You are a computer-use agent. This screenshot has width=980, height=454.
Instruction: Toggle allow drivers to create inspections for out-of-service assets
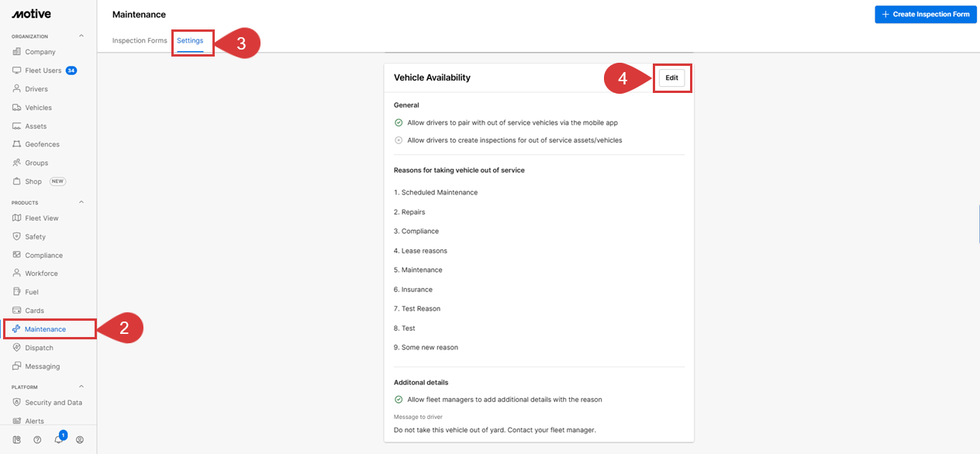coord(399,140)
